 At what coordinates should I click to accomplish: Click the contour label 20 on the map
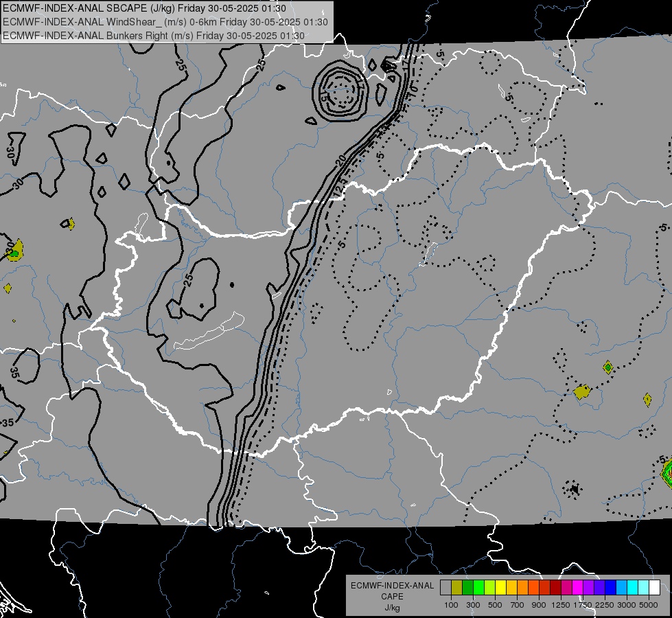click(x=340, y=161)
